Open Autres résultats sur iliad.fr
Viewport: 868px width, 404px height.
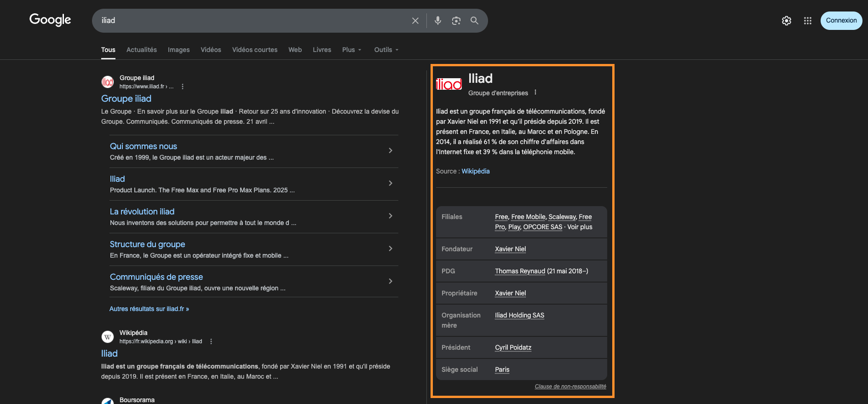click(149, 309)
